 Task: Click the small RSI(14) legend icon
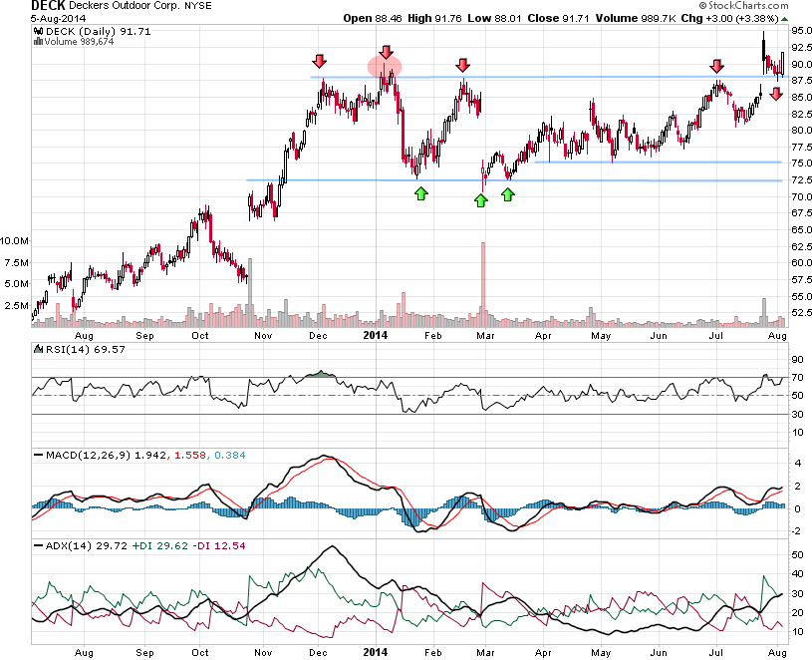[x=38, y=349]
